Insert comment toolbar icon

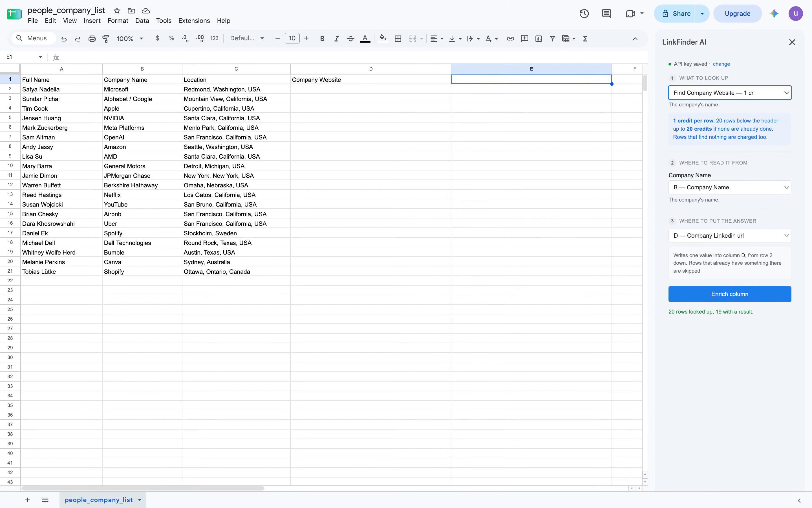[x=524, y=39]
